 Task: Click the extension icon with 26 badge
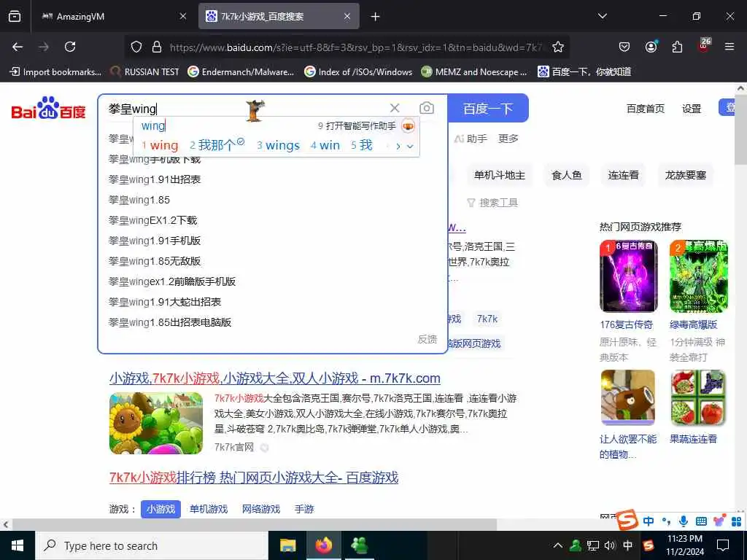704,46
